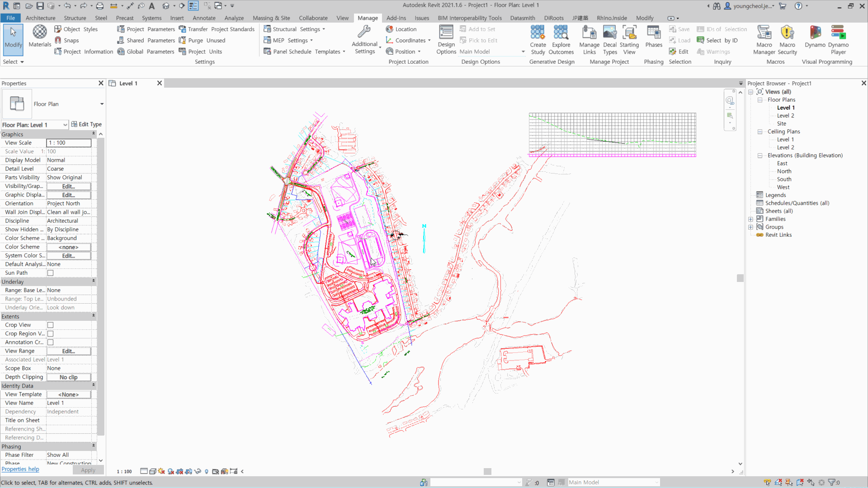Apply the current properties changes
Viewport: 868px width, 488px height.
[x=88, y=469]
